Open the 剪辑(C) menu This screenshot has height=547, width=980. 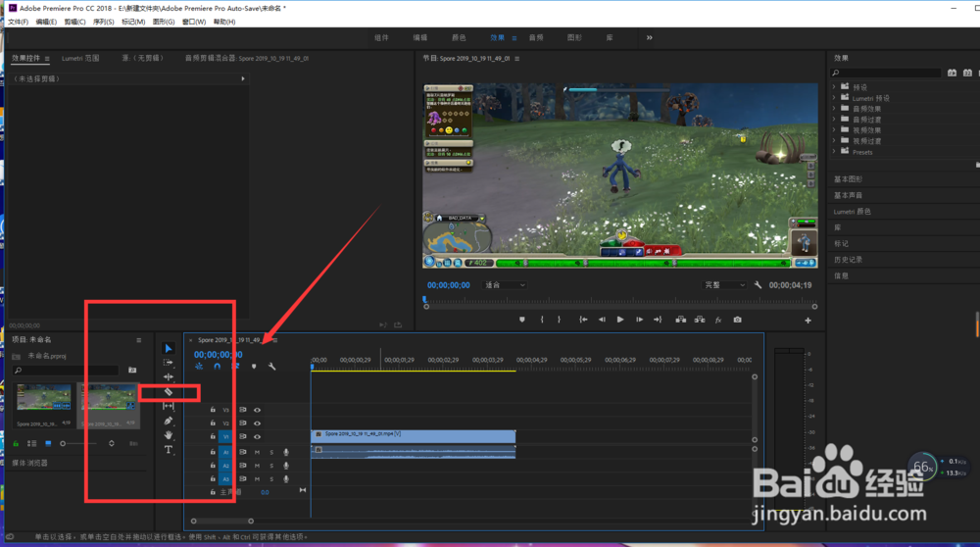pyautogui.click(x=75, y=22)
